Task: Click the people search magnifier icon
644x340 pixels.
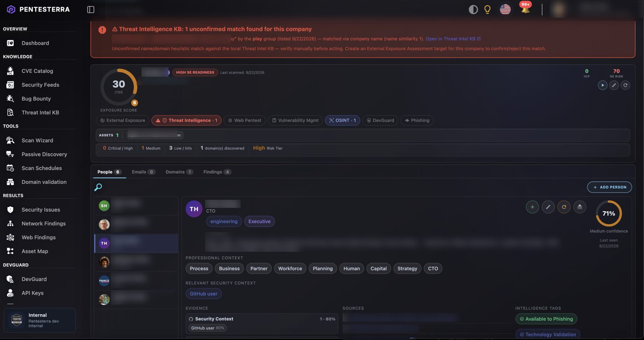Action: (98, 187)
